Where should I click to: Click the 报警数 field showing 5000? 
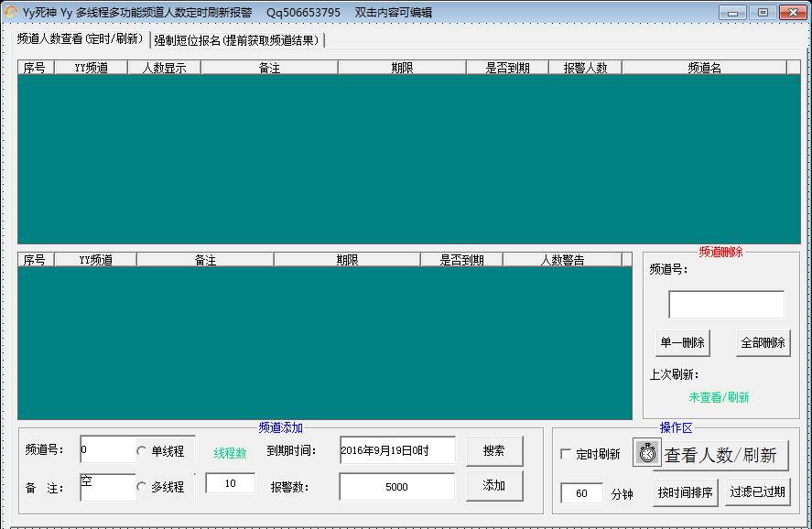396,487
